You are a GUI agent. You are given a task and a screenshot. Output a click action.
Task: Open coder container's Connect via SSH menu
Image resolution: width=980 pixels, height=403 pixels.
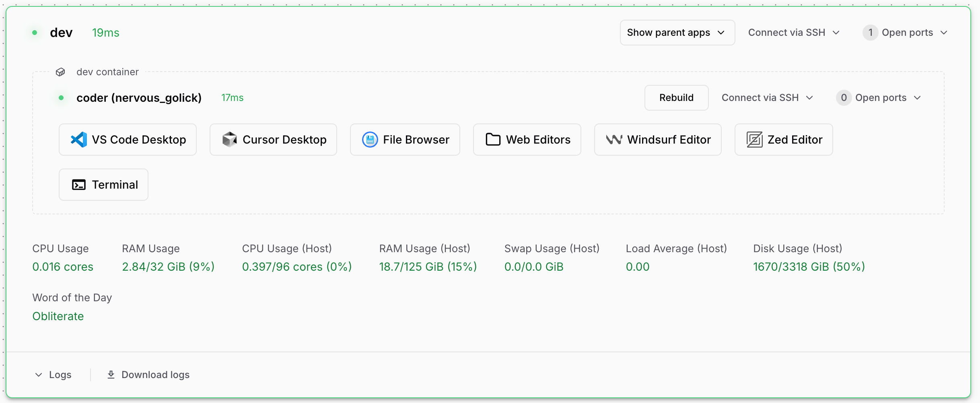(767, 98)
